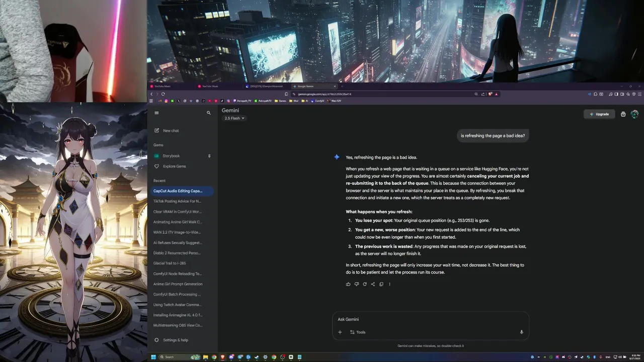Copy the Gemini response

click(x=381, y=284)
